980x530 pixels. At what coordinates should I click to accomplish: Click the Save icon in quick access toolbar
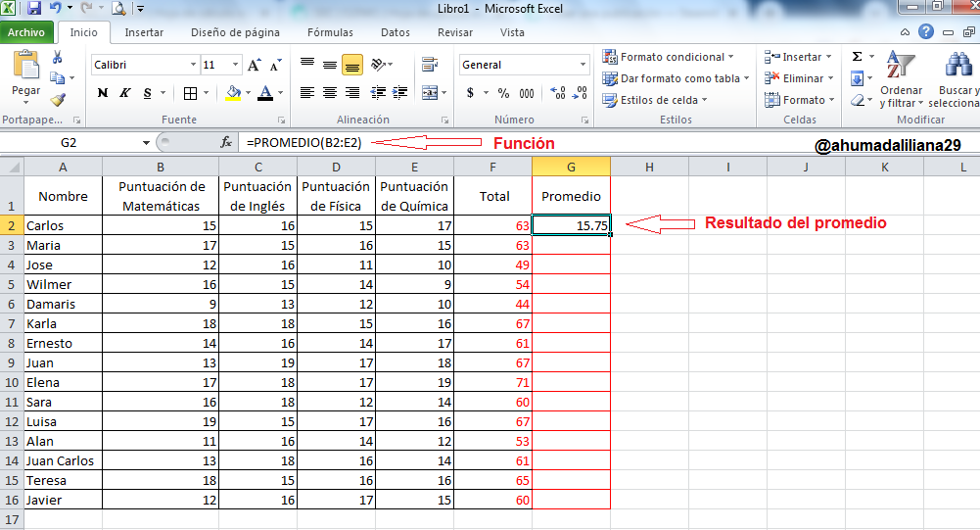(x=34, y=8)
